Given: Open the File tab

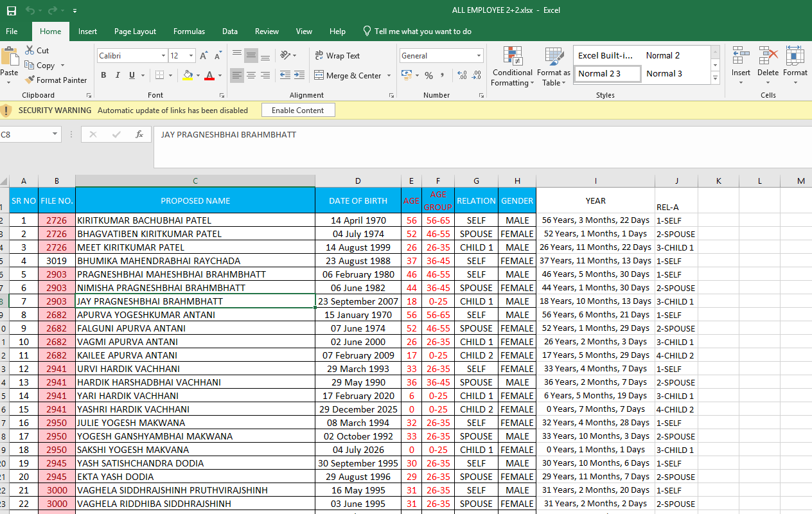Looking at the screenshot, I should coord(12,31).
